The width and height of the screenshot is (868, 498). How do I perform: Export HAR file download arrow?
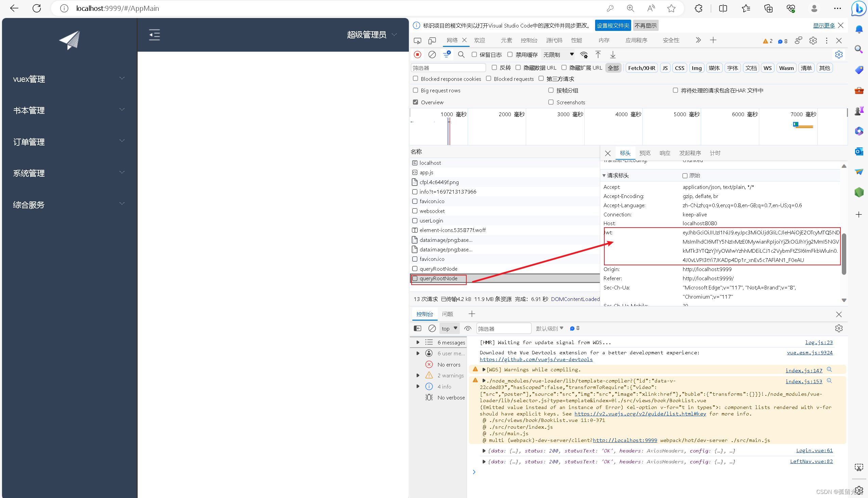(x=613, y=55)
